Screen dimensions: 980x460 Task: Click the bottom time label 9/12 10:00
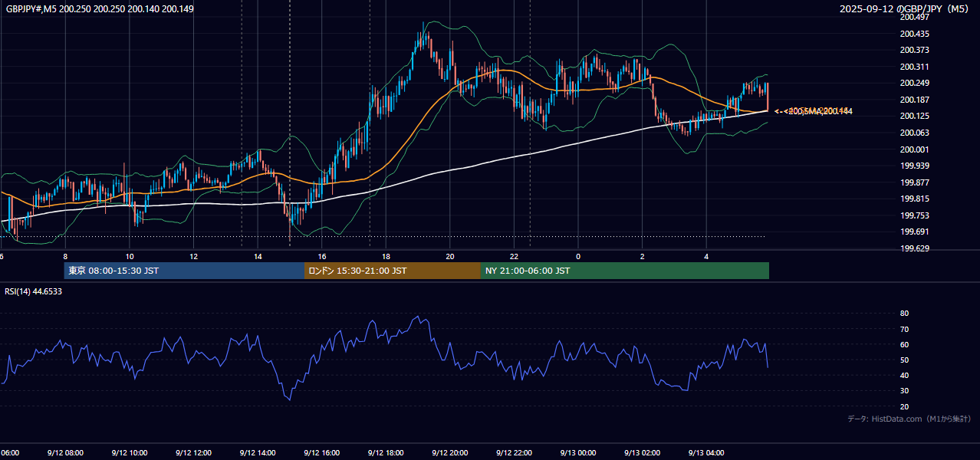(129, 453)
